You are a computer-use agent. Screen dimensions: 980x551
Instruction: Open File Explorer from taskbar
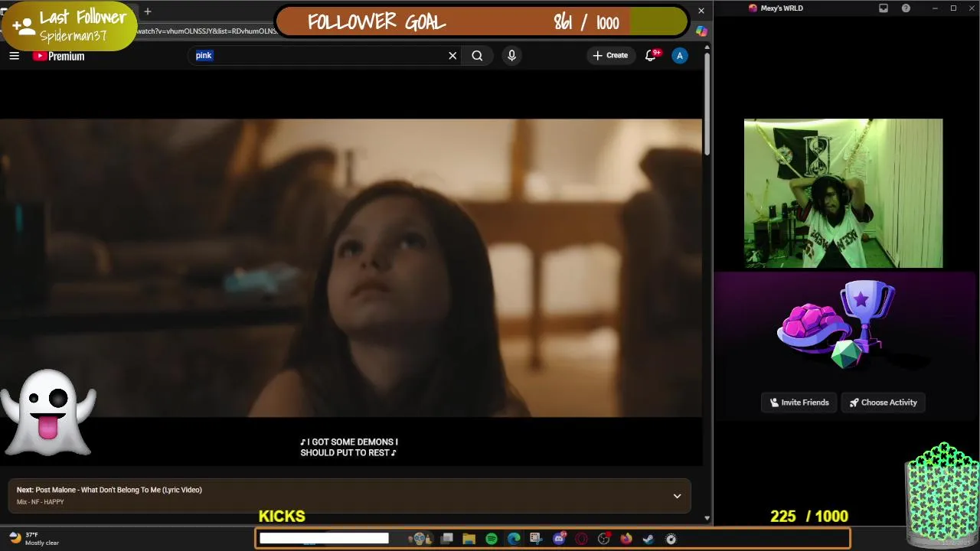click(x=469, y=539)
